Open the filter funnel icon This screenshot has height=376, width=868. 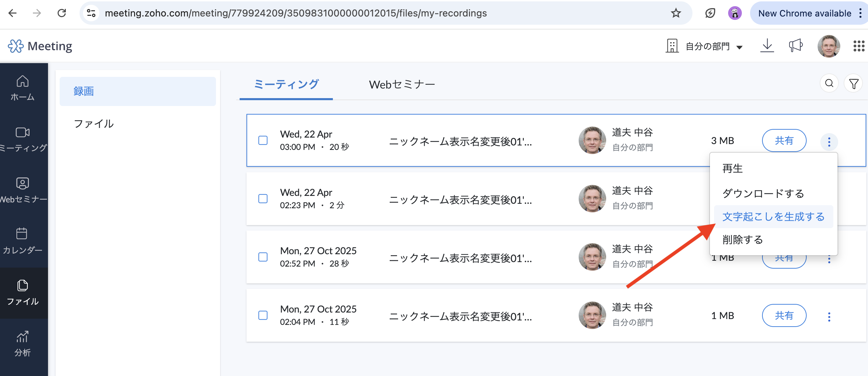854,83
